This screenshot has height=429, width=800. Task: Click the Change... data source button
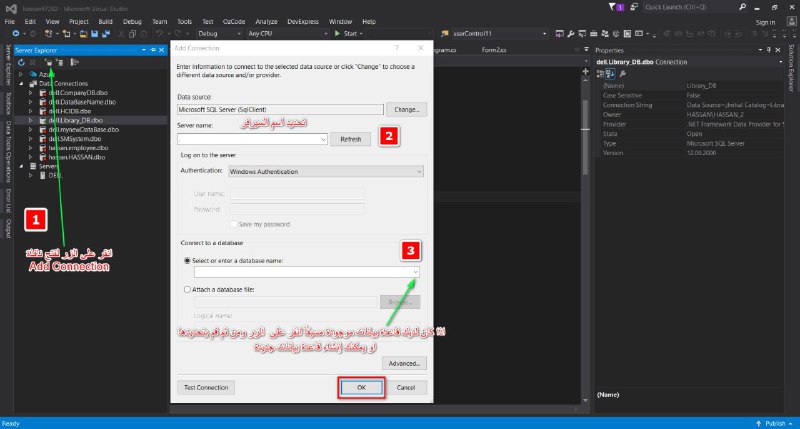coord(406,110)
